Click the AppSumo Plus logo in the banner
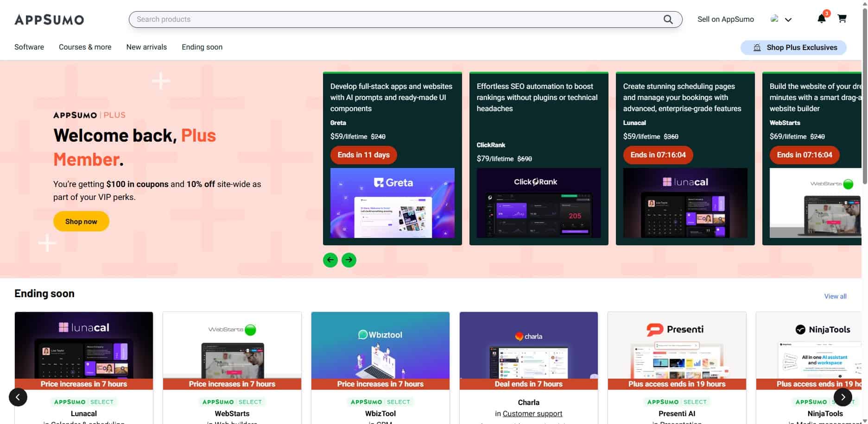 click(x=89, y=115)
